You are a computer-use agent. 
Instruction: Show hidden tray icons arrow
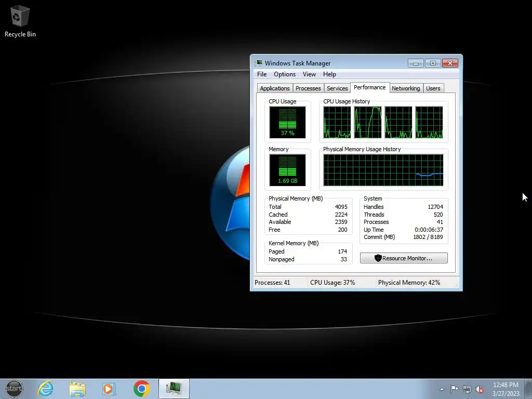point(442,389)
